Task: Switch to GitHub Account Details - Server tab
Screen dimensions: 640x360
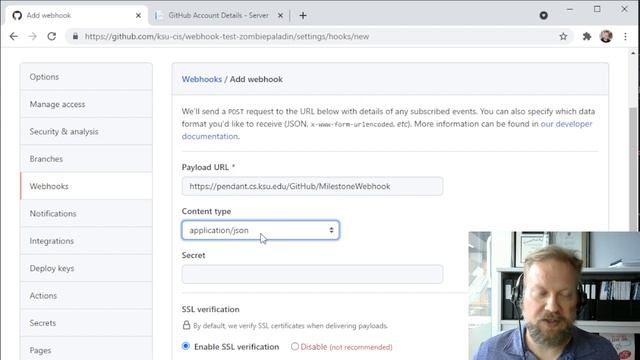Action: [x=218, y=16]
